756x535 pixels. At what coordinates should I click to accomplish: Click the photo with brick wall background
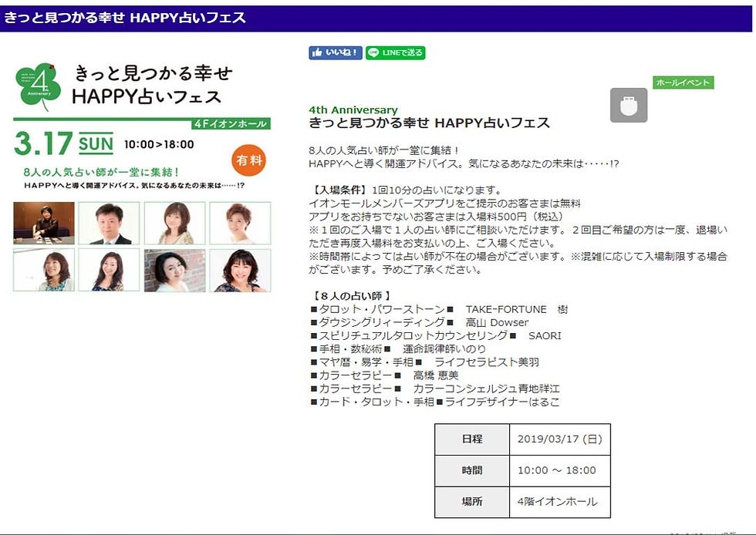[x=174, y=271]
